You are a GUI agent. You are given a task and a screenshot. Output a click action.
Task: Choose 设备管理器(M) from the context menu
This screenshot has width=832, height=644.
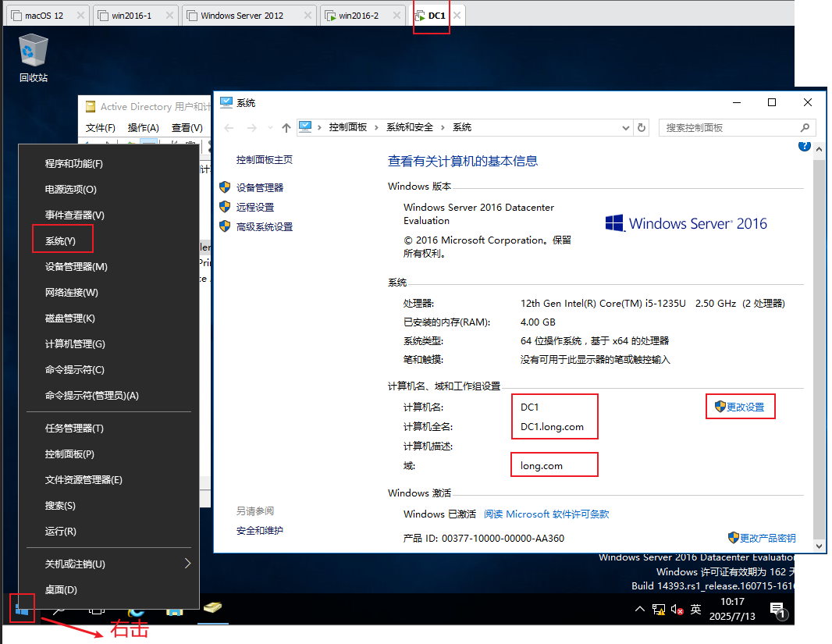108,266
